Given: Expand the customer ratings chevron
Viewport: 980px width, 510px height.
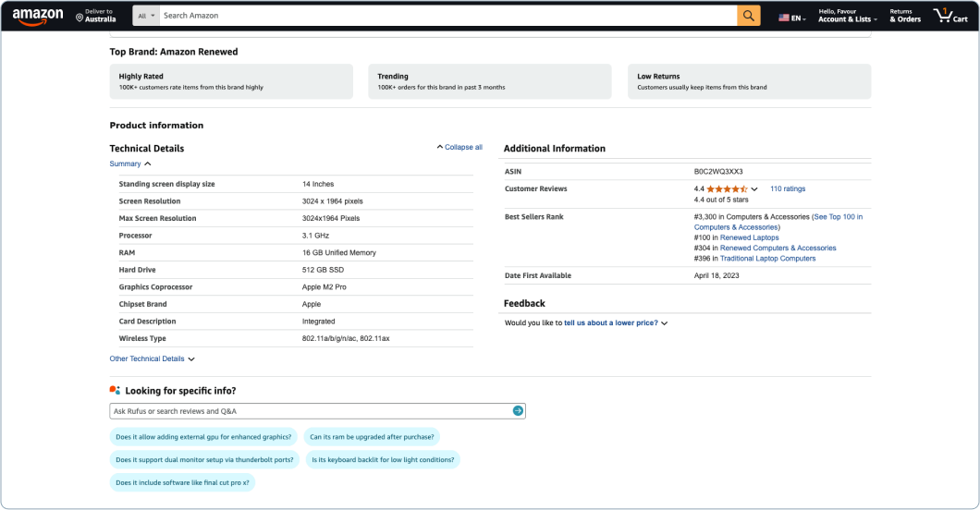Looking at the screenshot, I should tap(754, 189).
